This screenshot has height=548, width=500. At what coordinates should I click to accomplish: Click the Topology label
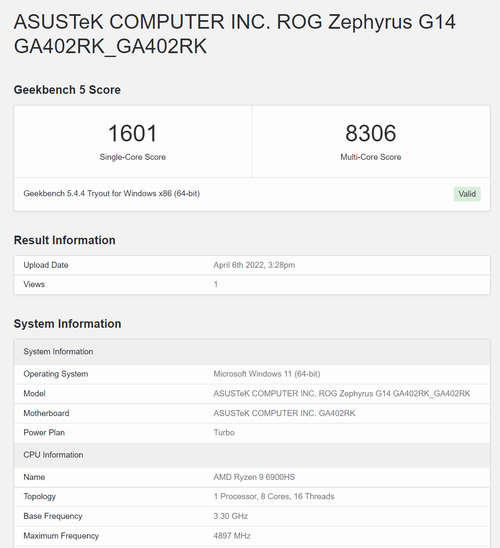click(x=39, y=497)
